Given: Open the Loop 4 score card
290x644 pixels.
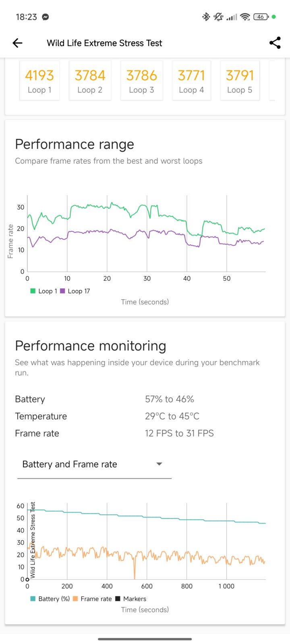Looking at the screenshot, I should coord(191,80).
